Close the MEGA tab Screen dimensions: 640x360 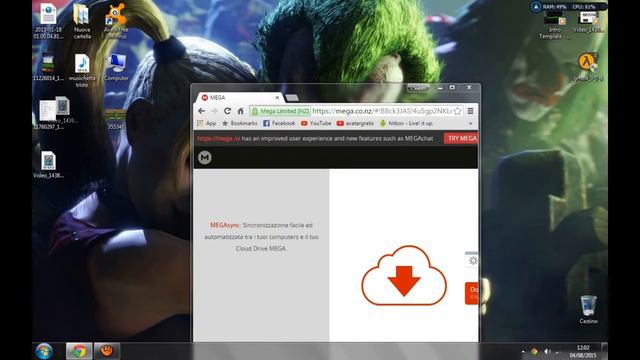click(277, 98)
